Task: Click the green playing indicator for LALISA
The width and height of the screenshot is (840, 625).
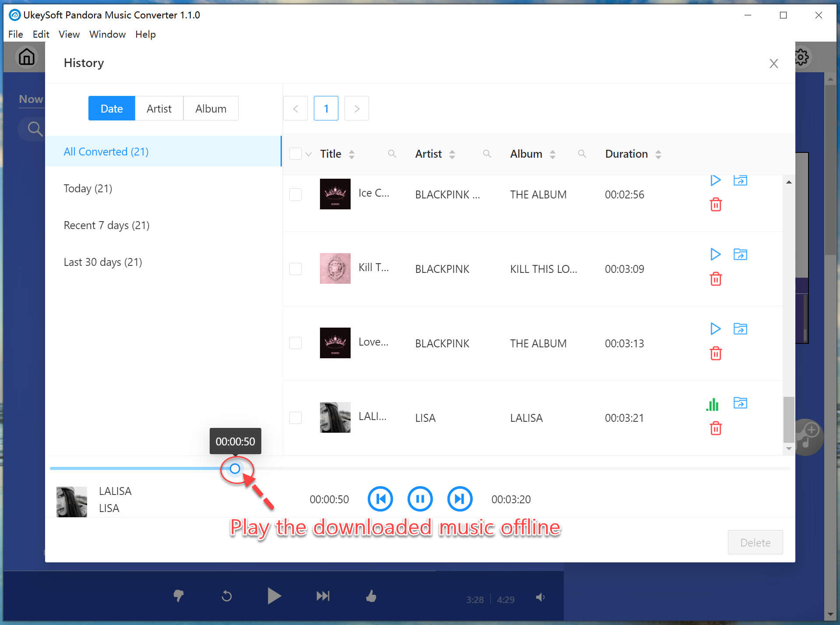Action: [x=713, y=404]
